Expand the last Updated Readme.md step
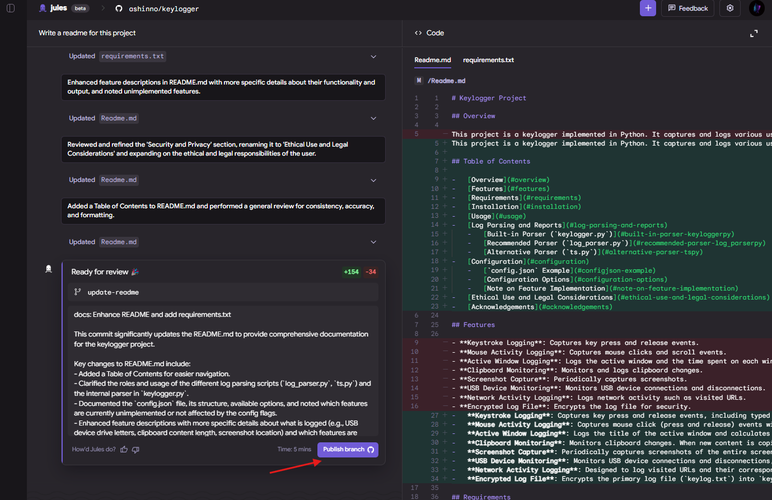The image size is (772, 500). click(373, 242)
